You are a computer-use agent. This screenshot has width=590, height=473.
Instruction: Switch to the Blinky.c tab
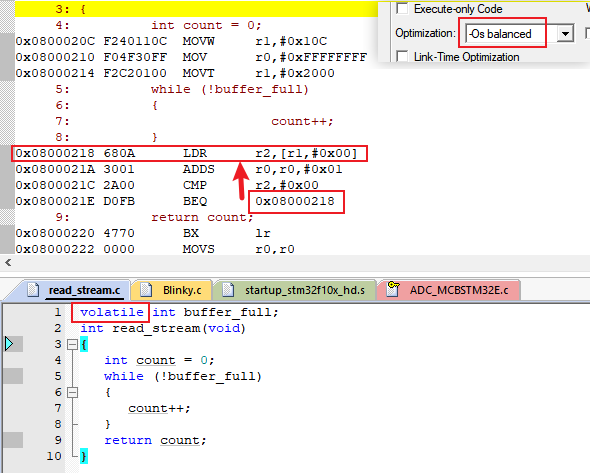click(x=172, y=290)
